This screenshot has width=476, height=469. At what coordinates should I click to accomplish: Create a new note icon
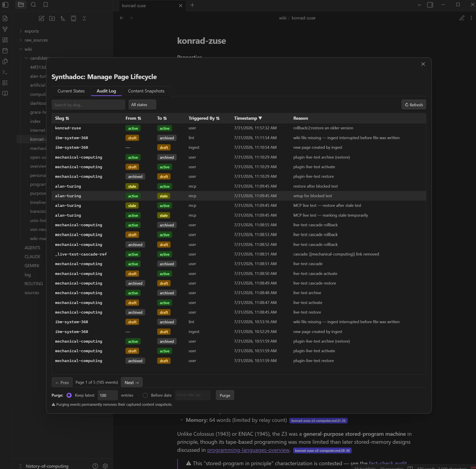click(x=41, y=18)
